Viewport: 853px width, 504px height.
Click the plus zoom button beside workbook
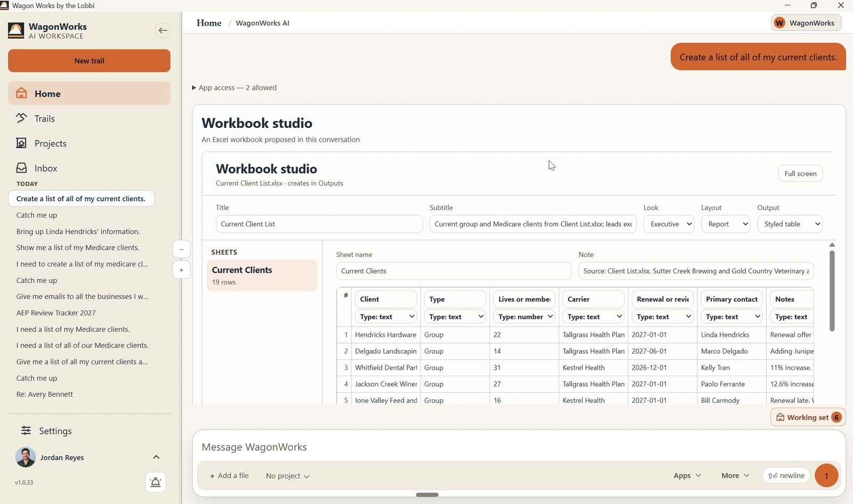pyautogui.click(x=181, y=270)
